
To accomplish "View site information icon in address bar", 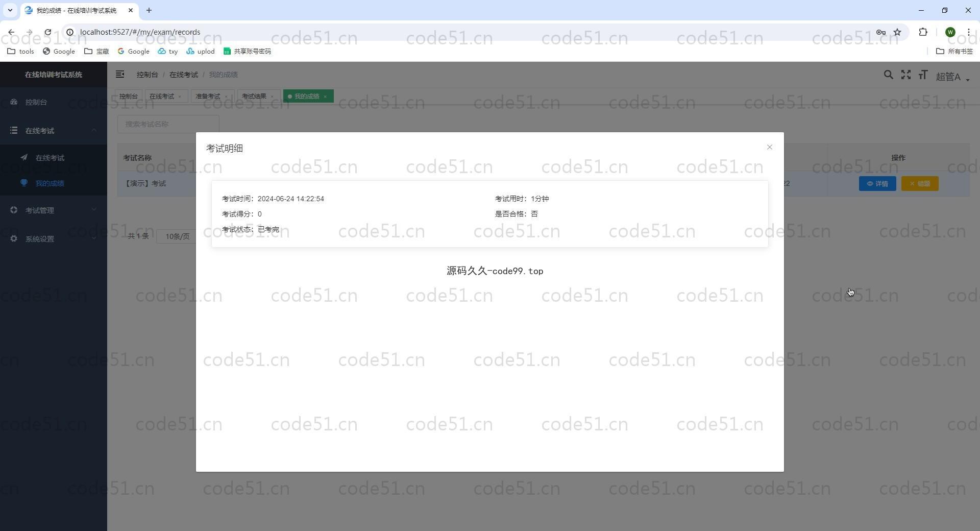I will click(x=70, y=32).
